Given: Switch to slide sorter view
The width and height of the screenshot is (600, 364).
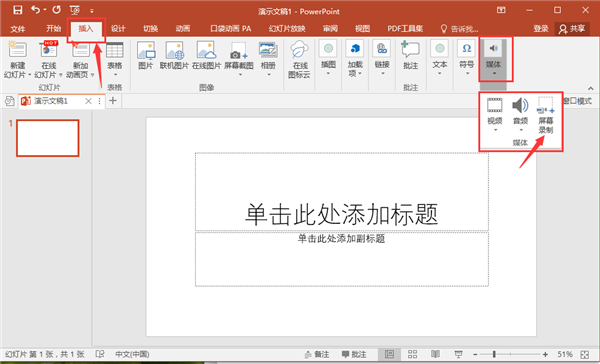Looking at the screenshot, I should (x=412, y=354).
